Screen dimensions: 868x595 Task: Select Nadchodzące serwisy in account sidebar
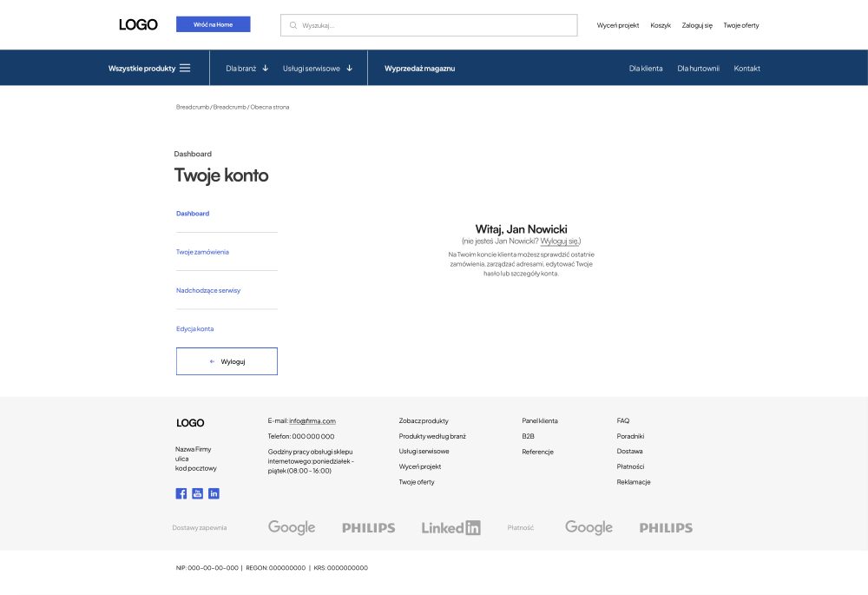pos(208,290)
